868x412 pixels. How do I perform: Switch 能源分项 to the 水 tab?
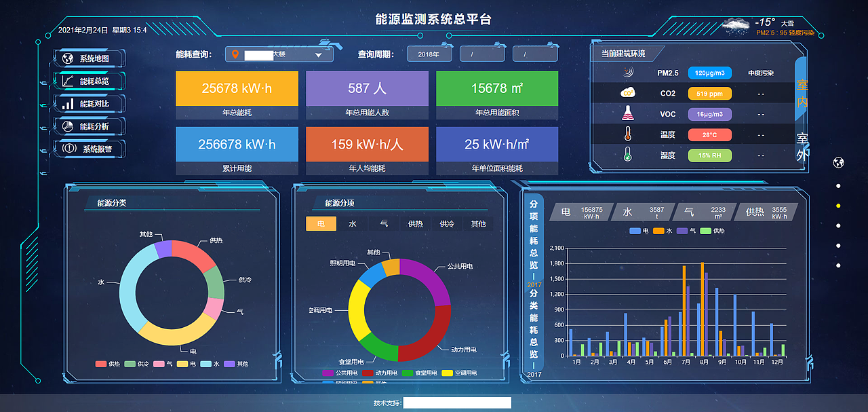353,223
